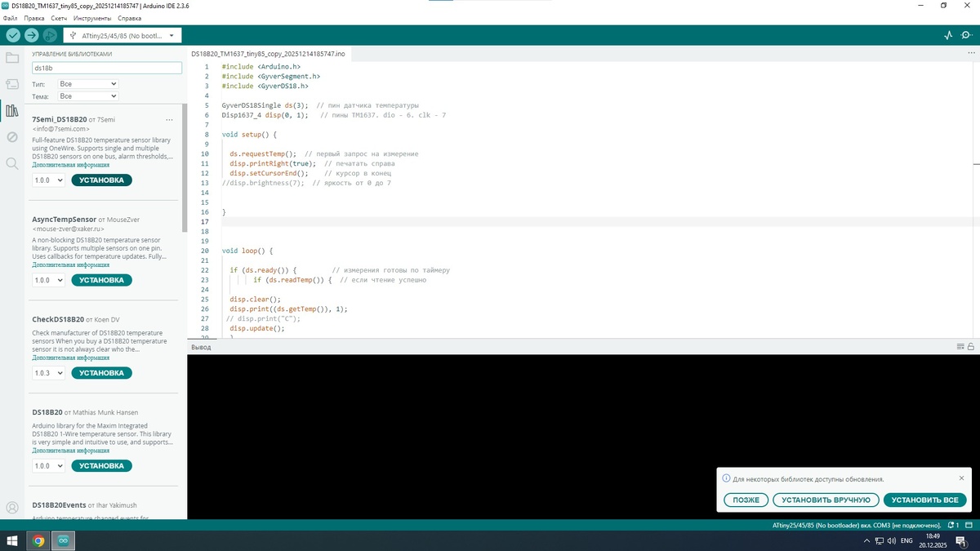This screenshot has width=980, height=551.
Task: Open the Тип filter dropdown
Action: click(88, 84)
